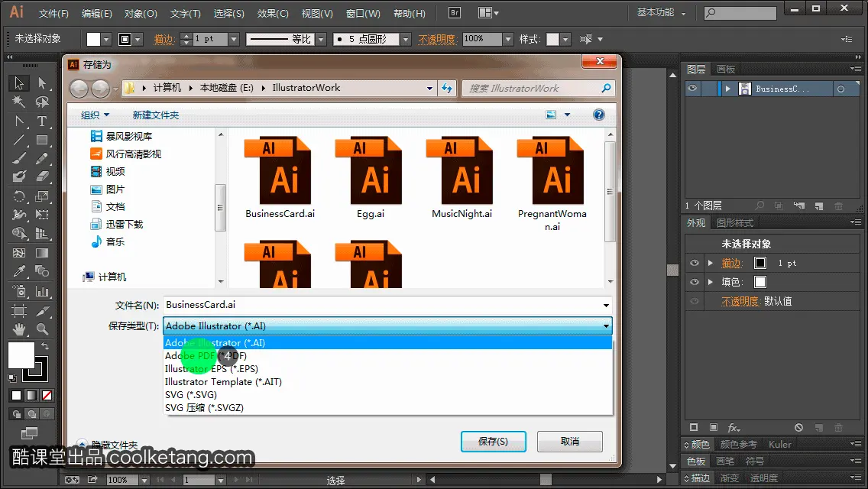Select the Eyedropper tool
This screenshot has width=868, height=489.
click(x=19, y=271)
